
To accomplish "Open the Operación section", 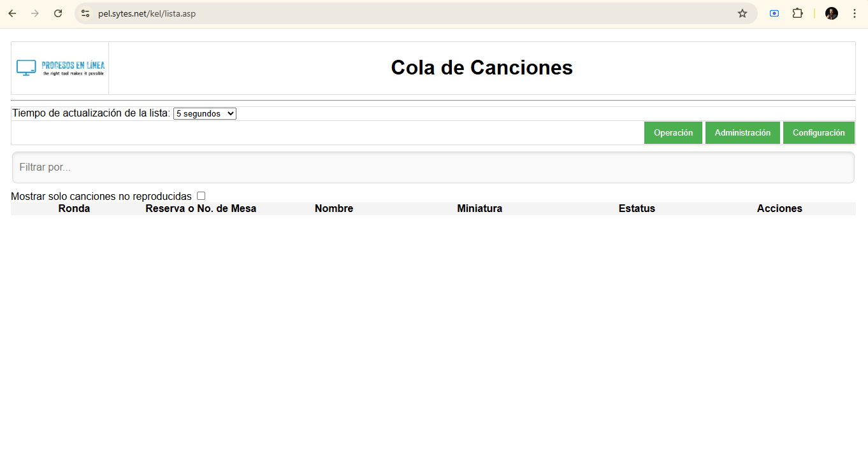I will click(673, 133).
